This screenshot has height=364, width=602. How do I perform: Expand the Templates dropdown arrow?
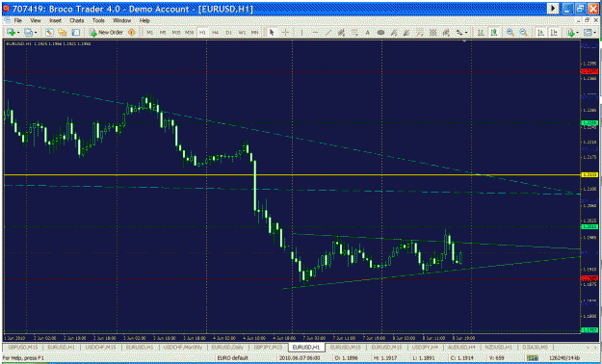tap(594, 33)
